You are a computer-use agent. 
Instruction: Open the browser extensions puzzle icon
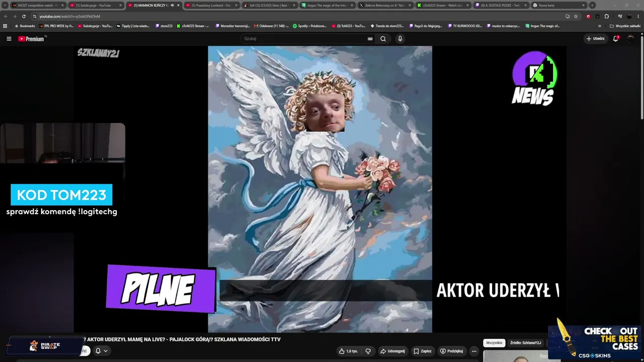pos(607,16)
